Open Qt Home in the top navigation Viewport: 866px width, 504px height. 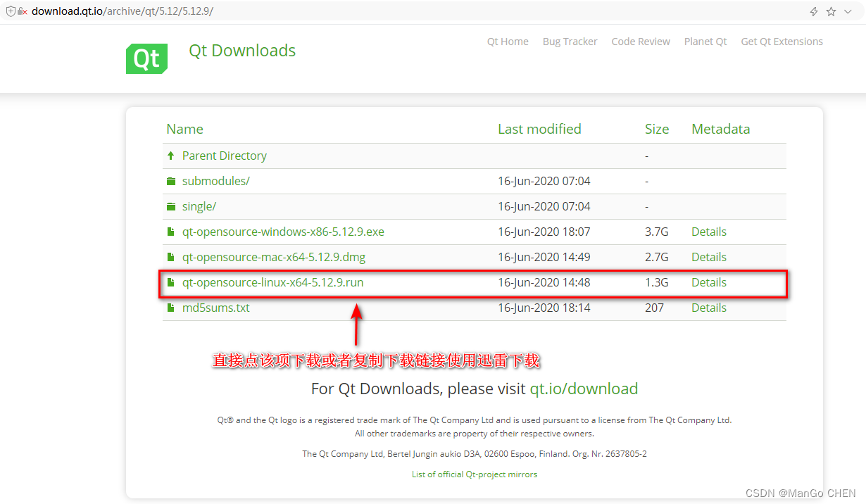click(508, 42)
